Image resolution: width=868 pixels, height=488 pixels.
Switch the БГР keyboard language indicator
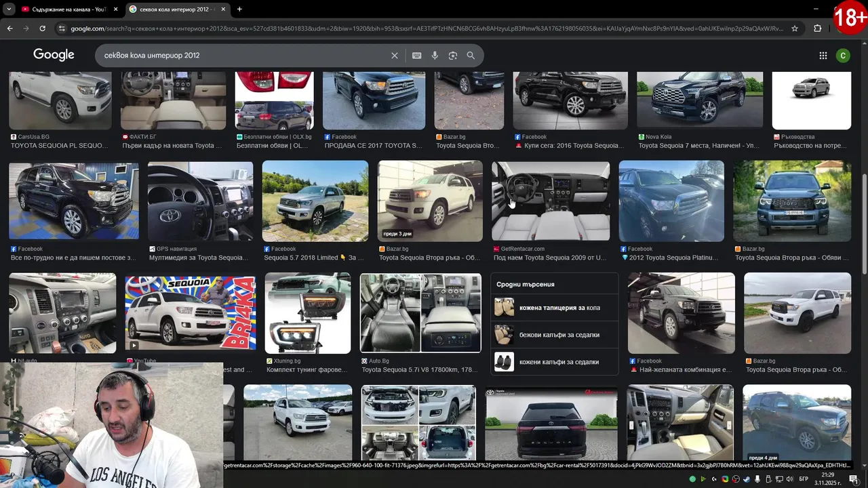804,479
